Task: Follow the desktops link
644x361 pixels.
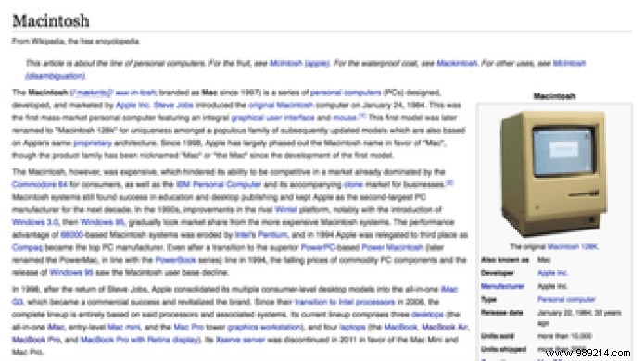Action: tap(427, 315)
